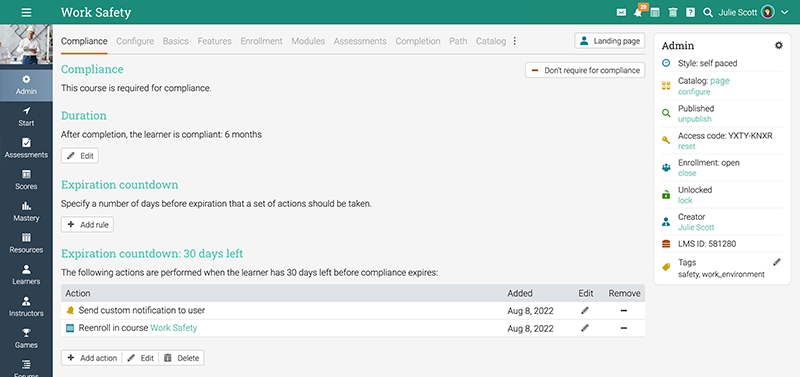The image size is (800, 377).
Task: Click the Added column header
Action: (x=520, y=293)
